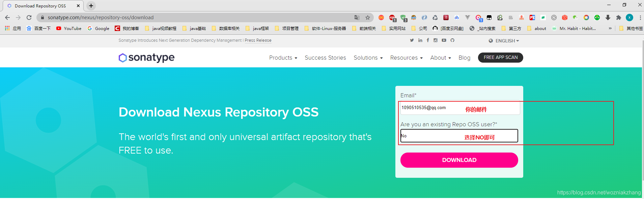The height and width of the screenshot is (199, 644).
Task: Click the Chrome profile avatar
Action: tap(629, 18)
